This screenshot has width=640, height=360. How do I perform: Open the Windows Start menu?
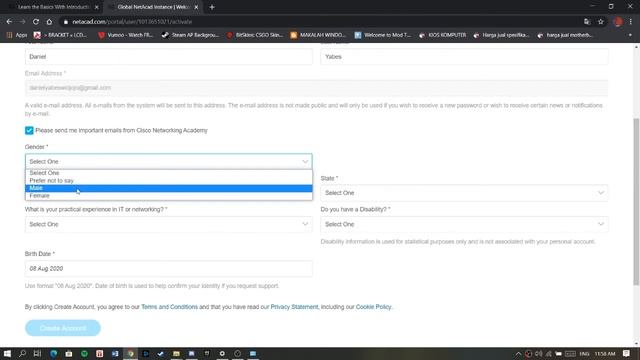[x=7, y=353]
